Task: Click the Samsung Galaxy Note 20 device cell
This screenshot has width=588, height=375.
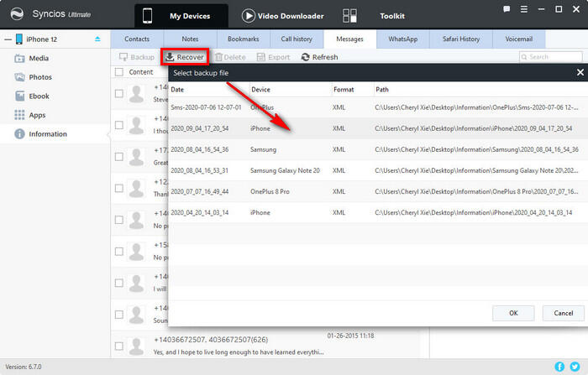Action: [x=285, y=170]
